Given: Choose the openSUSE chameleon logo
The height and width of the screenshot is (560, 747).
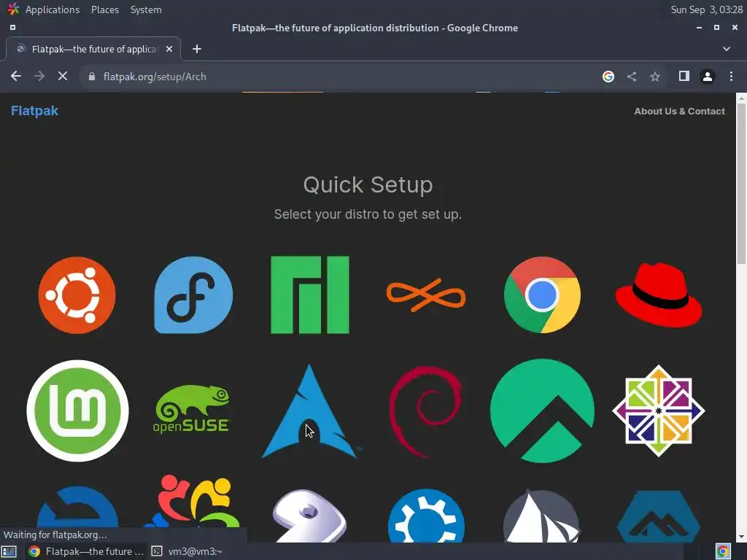Looking at the screenshot, I should tap(192, 408).
